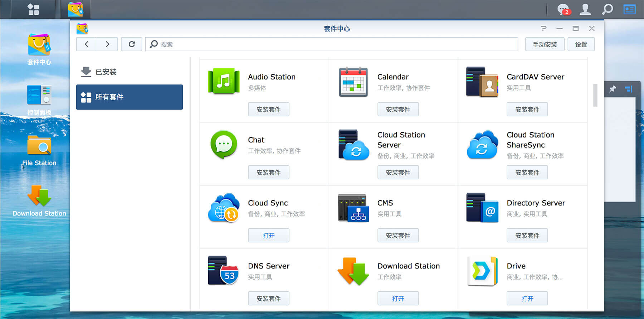The height and width of the screenshot is (319, 644).
Task: Click the Directory Server title text
Action: click(536, 203)
